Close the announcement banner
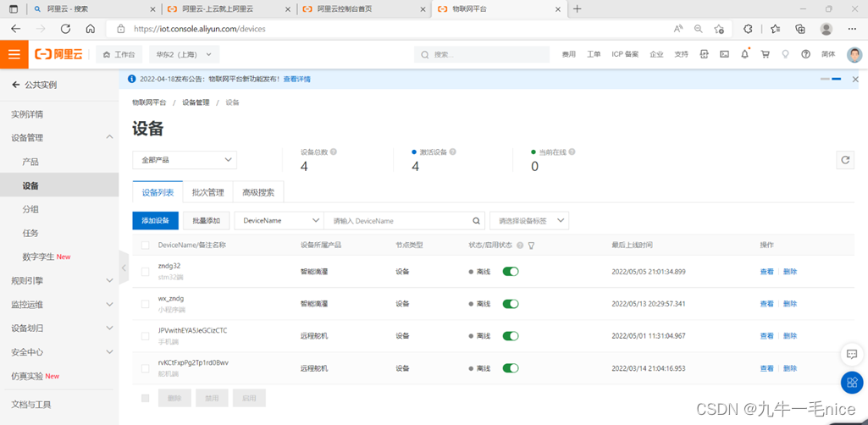This screenshot has width=868, height=425. point(855,79)
